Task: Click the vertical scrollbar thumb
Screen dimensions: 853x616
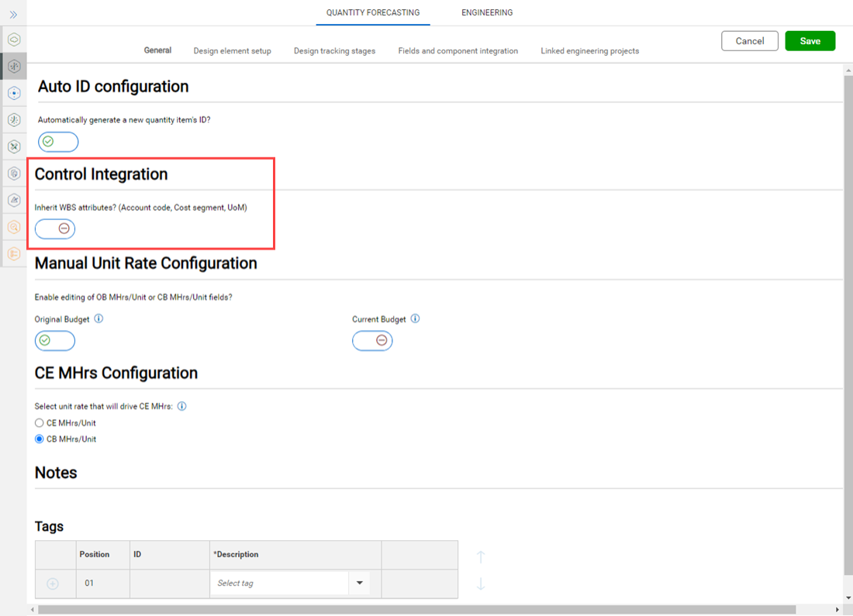Action: pos(848,325)
